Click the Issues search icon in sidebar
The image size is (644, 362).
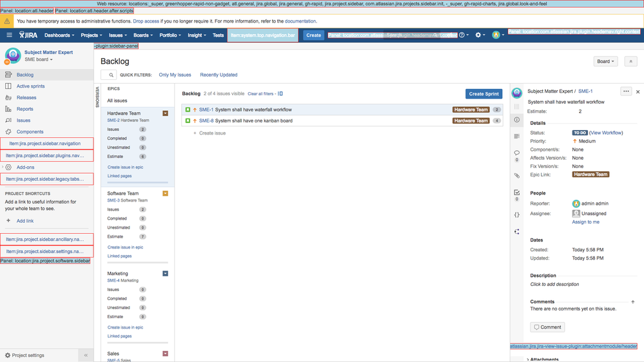coord(8,120)
